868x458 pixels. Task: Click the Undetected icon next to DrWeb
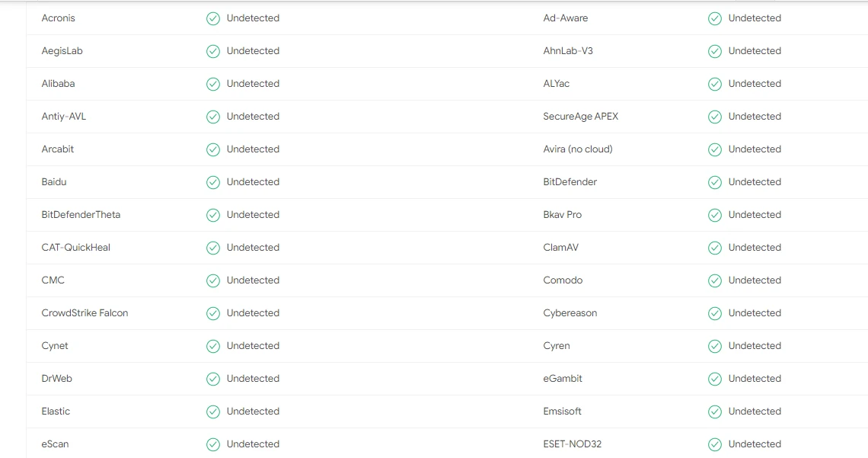point(213,379)
